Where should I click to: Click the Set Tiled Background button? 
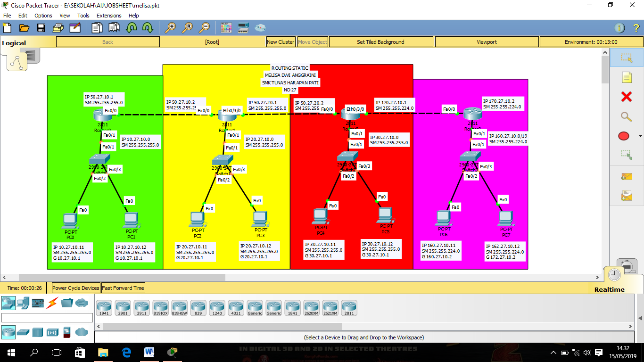click(380, 41)
